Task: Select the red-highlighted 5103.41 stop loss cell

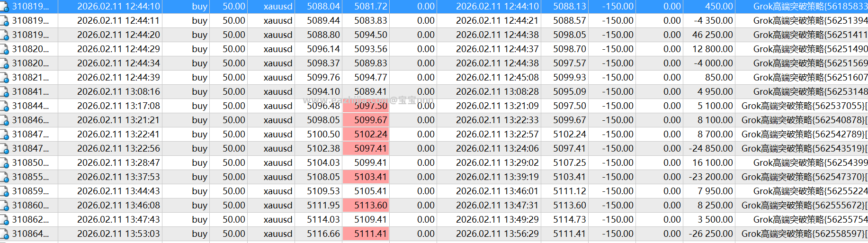Action: 366,177
